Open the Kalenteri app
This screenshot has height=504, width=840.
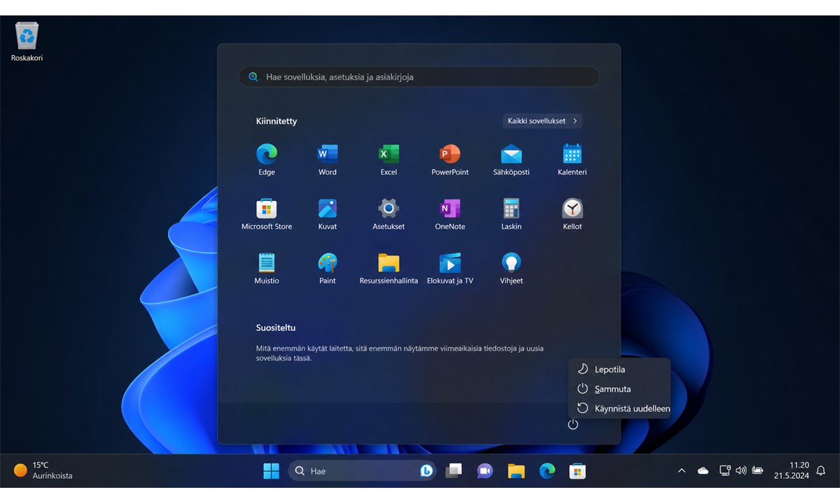tap(572, 160)
